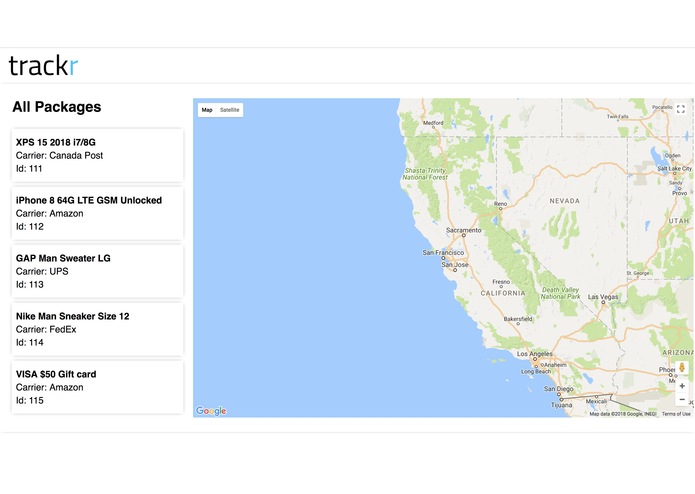The width and height of the screenshot is (695, 494).
Task: Zoom out with the minus button
Action: click(682, 399)
